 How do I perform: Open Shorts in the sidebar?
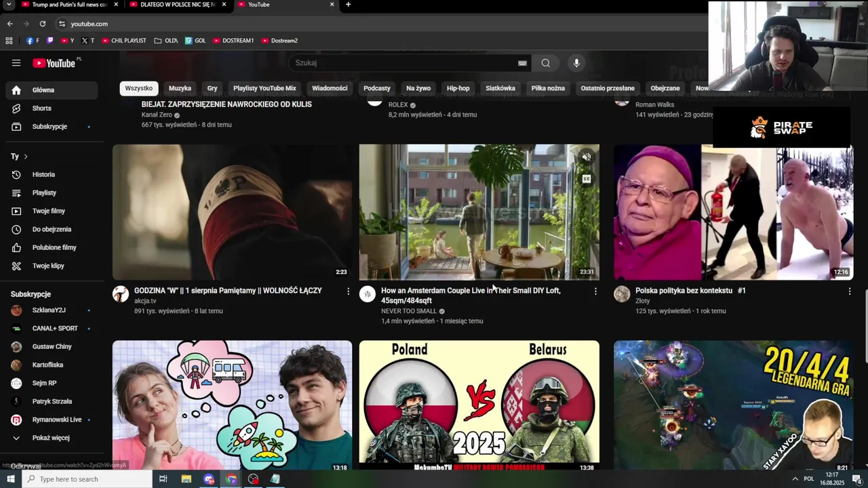pyautogui.click(x=52, y=108)
